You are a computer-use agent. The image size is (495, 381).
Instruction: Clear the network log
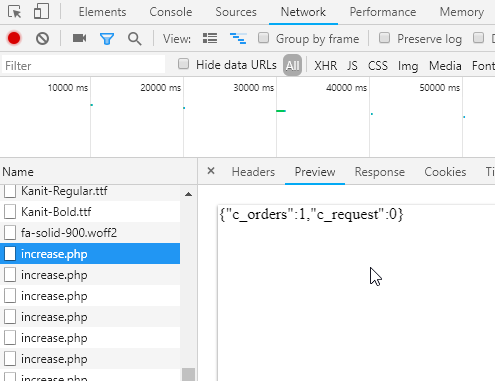(x=42, y=39)
